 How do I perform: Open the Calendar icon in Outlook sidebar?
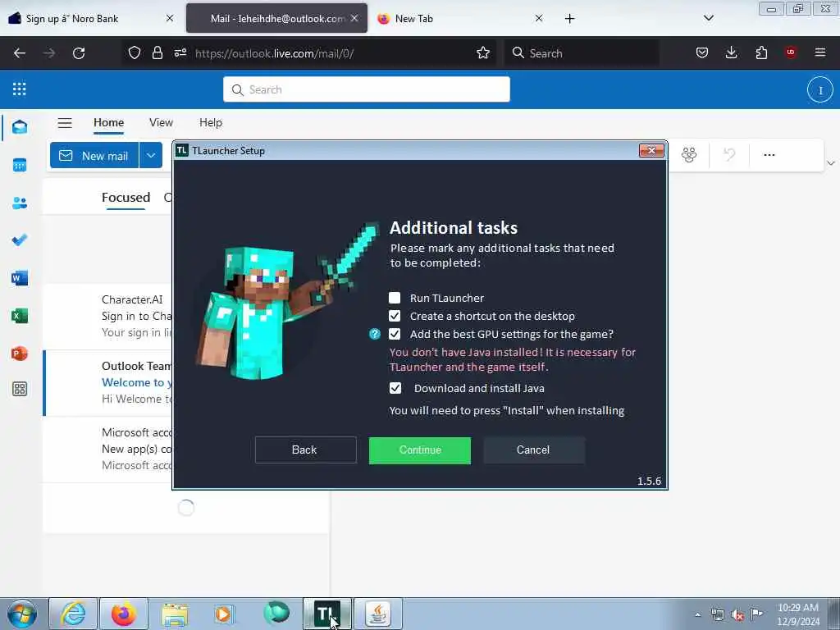20,165
